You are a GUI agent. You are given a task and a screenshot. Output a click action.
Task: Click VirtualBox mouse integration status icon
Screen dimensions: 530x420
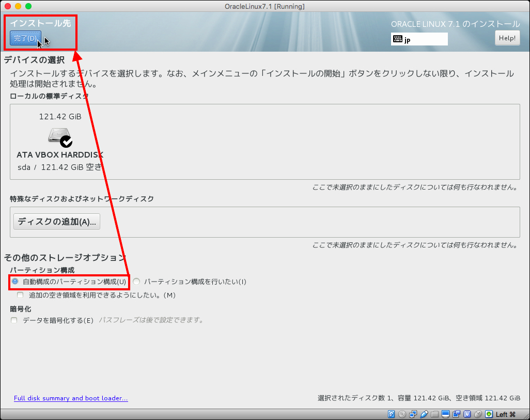point(477,414)
